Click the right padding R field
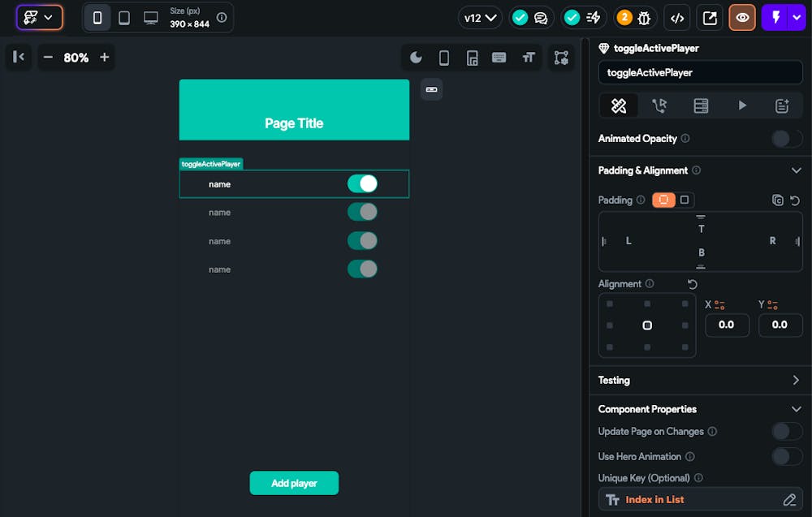This screenshot has height=517, width=812. pos(773,241)
